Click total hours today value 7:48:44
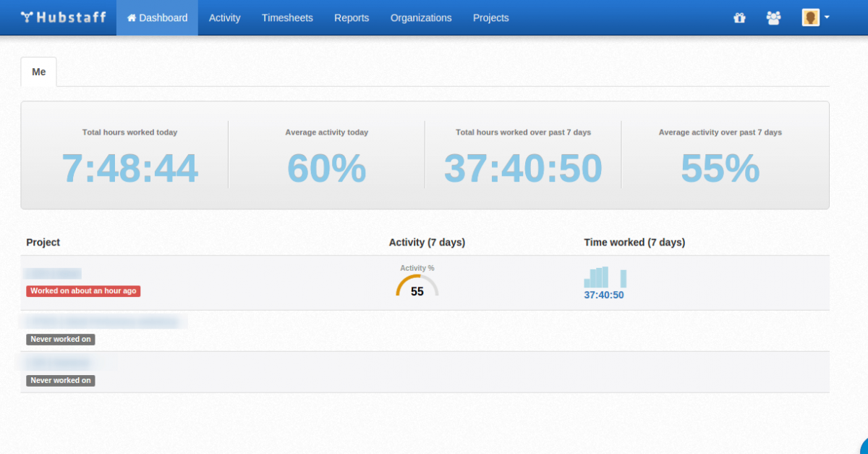Image resolution: width=868 pixels, height=454 pixels. point(129,168)
